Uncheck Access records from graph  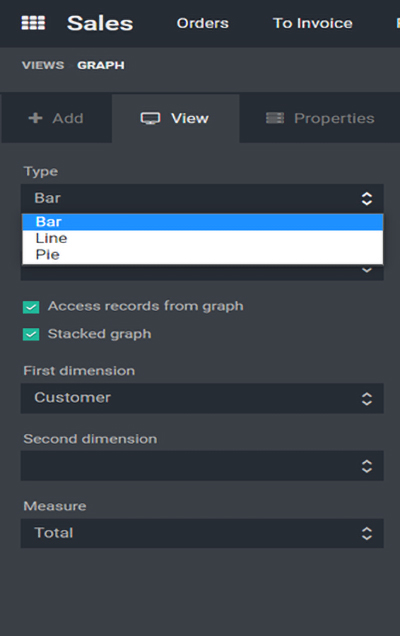[31, 307]
